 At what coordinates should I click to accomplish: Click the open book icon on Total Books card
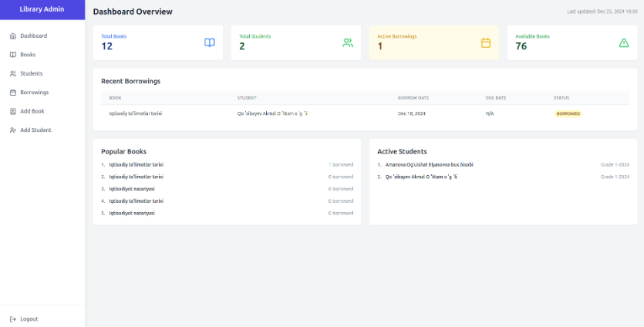pos(210,42)
